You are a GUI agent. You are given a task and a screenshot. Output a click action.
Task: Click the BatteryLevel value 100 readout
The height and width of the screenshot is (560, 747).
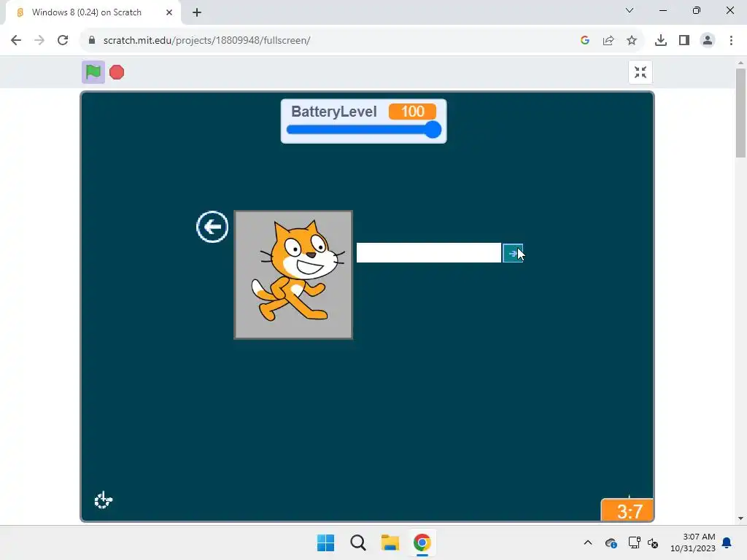tap(412, 112)
